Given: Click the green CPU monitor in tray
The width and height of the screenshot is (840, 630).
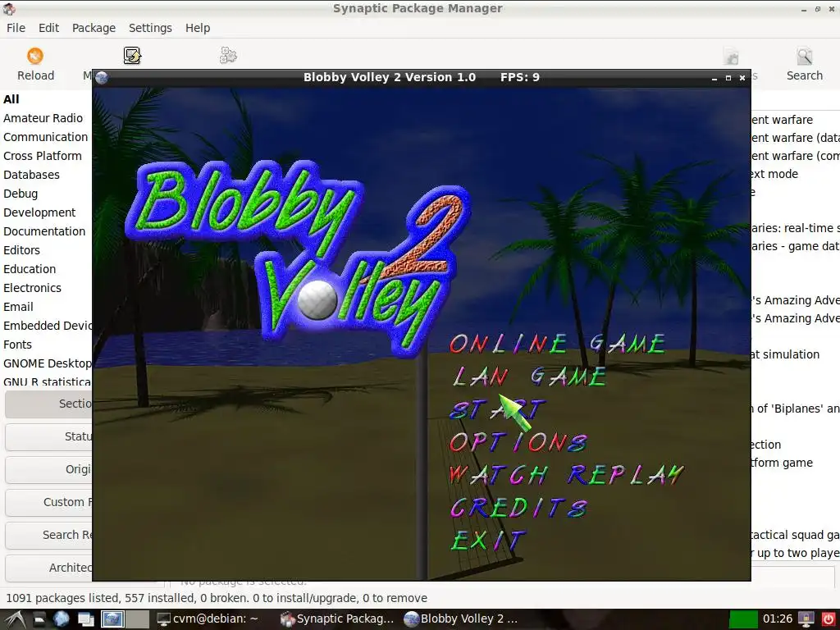Looking at the screenshot, I should pyautogui.click(x=744, y=619).
